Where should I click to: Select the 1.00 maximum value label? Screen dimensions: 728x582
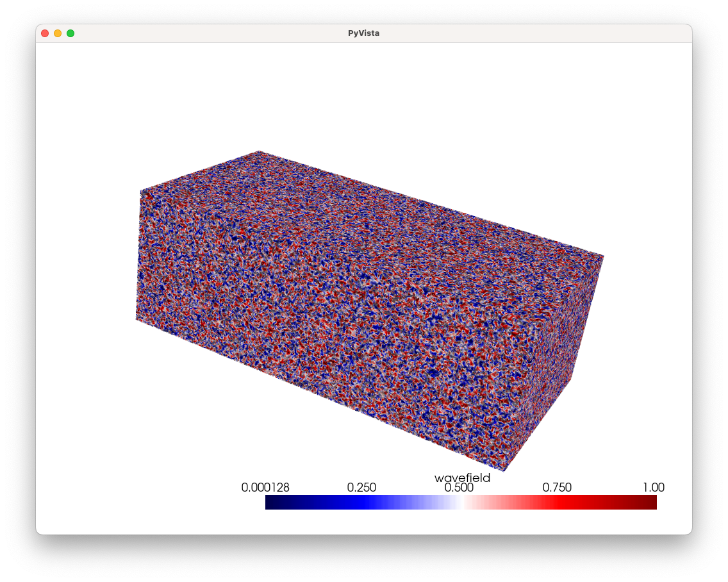(654, 488)
